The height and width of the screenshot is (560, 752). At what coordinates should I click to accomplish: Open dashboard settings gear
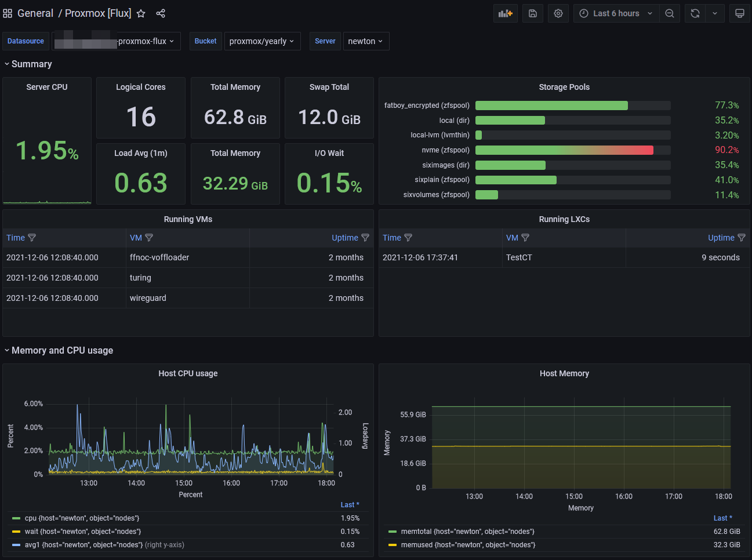(558, 13)
